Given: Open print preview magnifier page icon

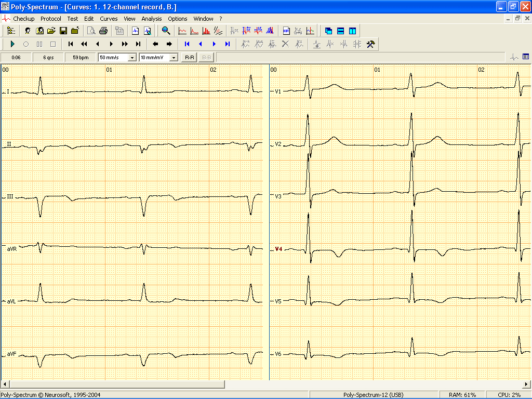Looking at the screenshot, I should pos(91,31).
